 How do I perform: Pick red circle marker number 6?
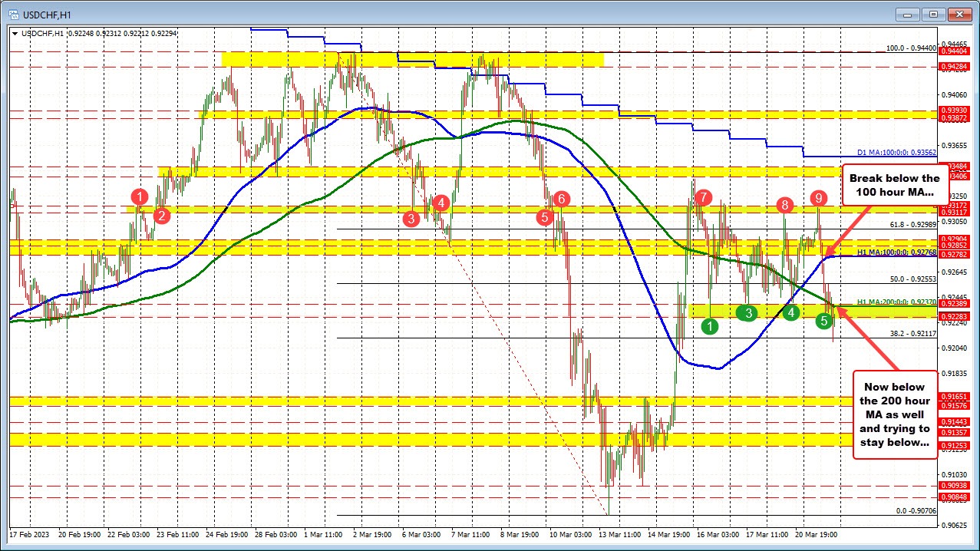click(x=561, y=199)
